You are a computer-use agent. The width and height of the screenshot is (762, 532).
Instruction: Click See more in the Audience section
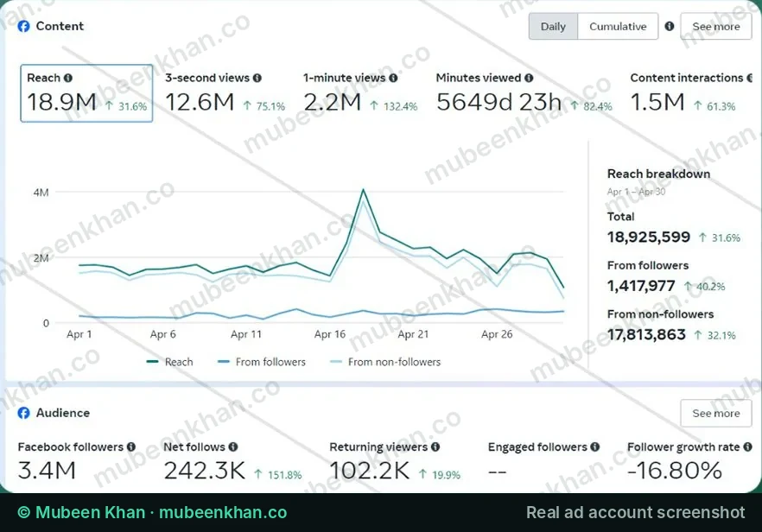point(716,414)
